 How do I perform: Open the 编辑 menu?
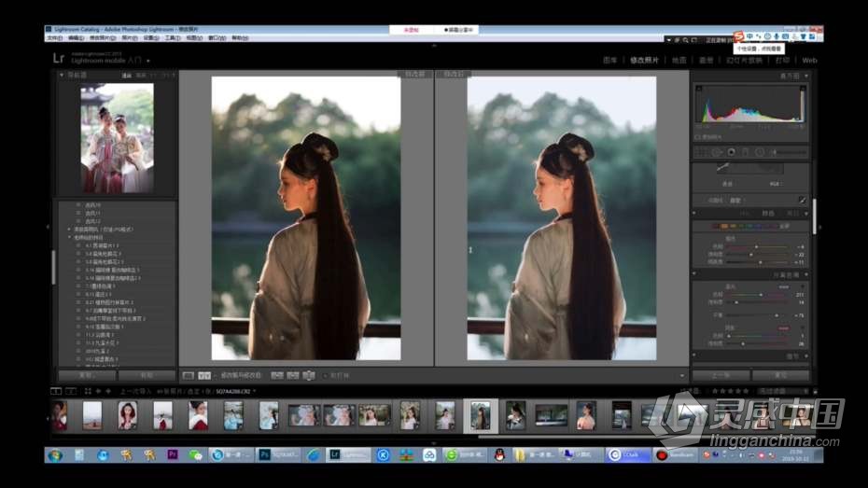pos(76,38)
